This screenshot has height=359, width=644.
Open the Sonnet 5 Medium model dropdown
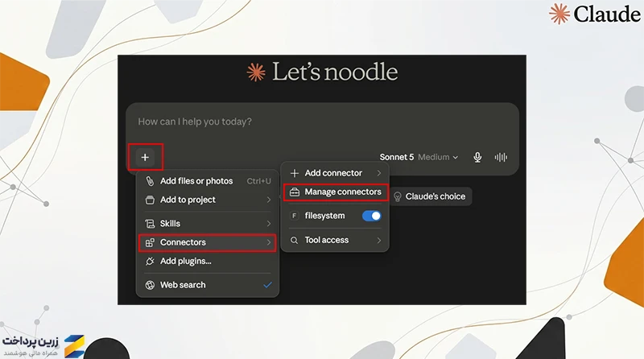click(419, 157)
